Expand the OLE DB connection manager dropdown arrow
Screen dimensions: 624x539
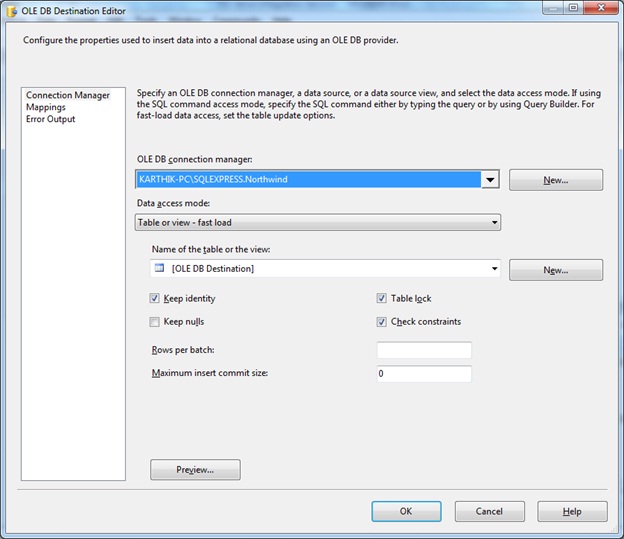click(490, 180)
